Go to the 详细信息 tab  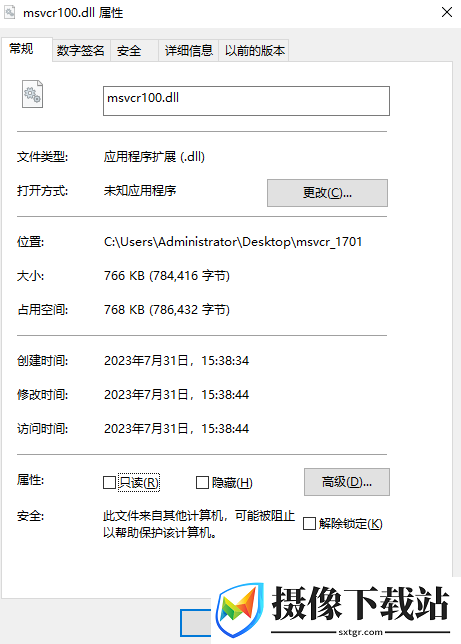click(189, 51)
